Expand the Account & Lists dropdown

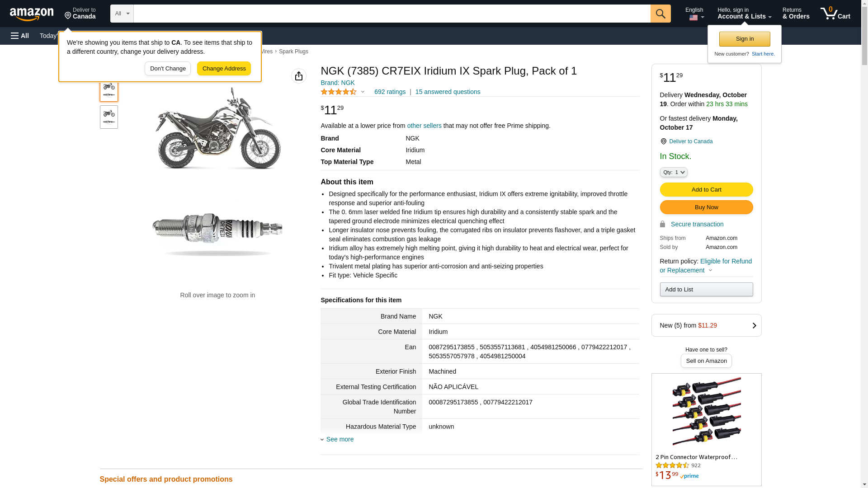point(744,14)
